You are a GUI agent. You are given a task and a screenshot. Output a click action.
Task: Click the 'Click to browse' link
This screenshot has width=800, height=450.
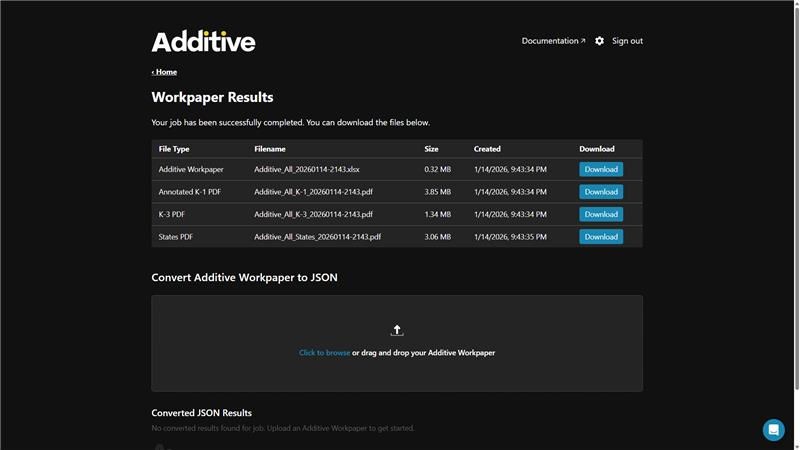(x=324, y=353)
